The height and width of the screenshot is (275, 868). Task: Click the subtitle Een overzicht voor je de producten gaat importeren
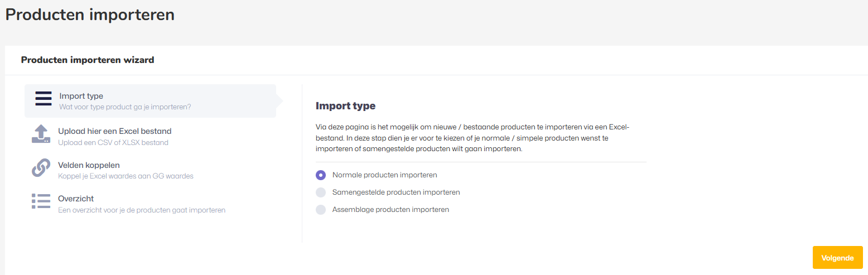tap(142, 210)
